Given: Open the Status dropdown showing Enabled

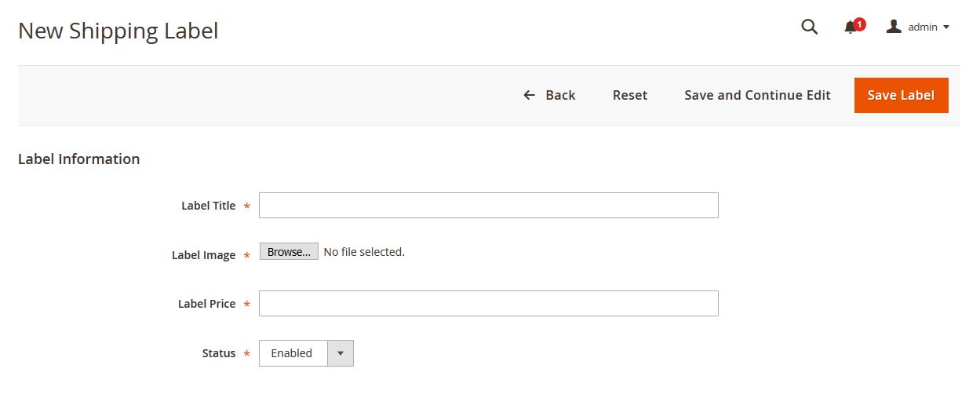Looking at the screenshot, I should (293, 353).
